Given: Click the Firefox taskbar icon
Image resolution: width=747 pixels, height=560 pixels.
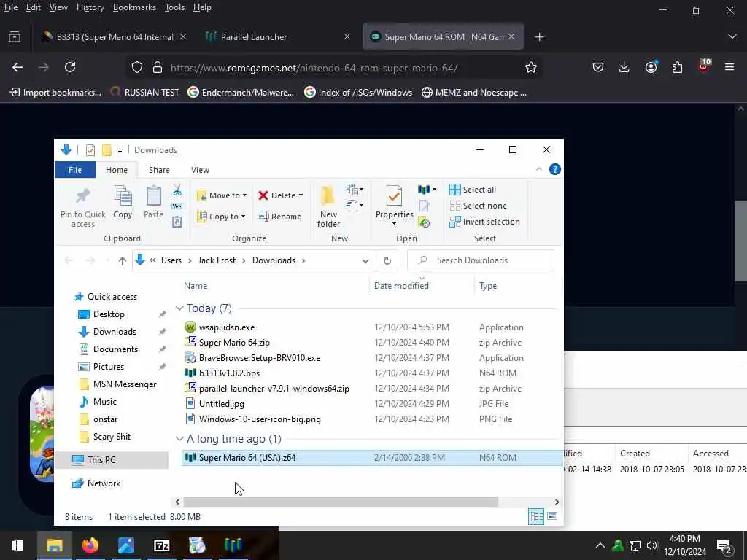Looking at the screenshot, I should click(90, 545).
